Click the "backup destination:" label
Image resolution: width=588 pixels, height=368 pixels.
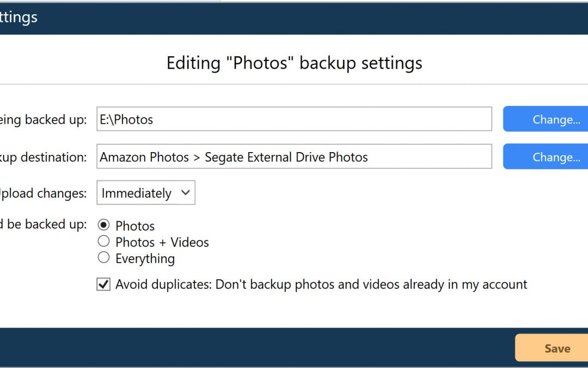point(42,158)
